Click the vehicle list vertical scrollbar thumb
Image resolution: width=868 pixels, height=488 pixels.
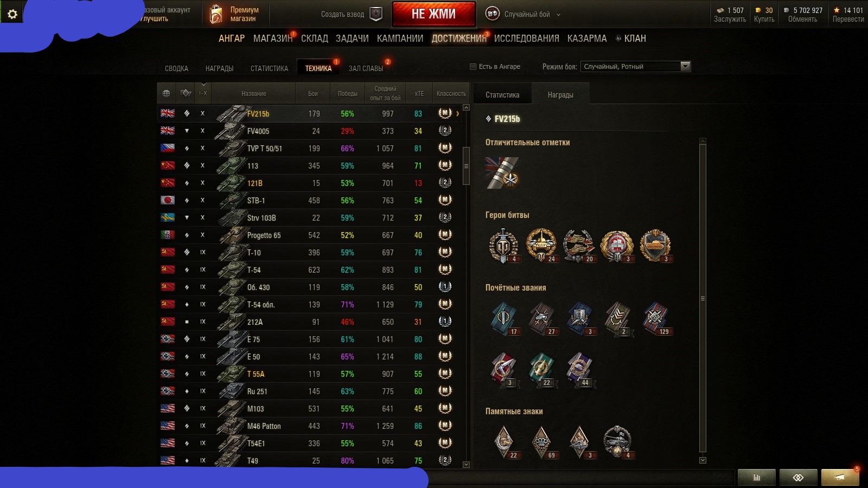[x=466, y=166]
